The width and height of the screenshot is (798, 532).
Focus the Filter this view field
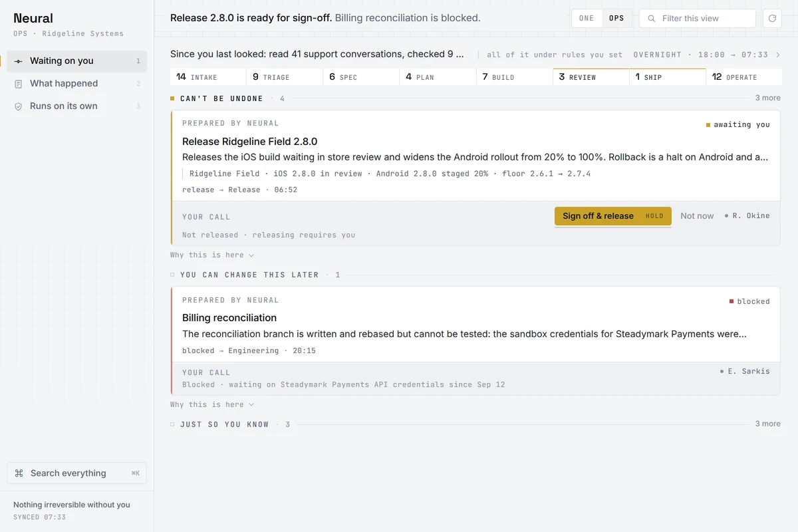pos(698,19)
